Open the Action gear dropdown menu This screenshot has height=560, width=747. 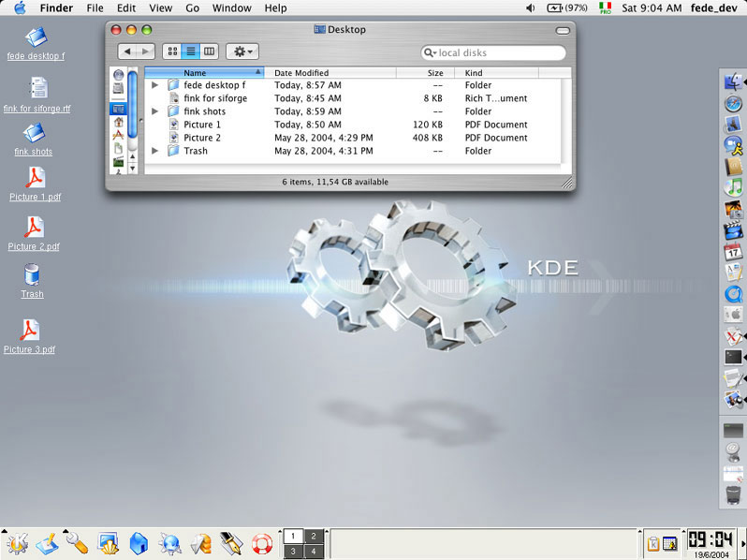[x=242, y=52]
